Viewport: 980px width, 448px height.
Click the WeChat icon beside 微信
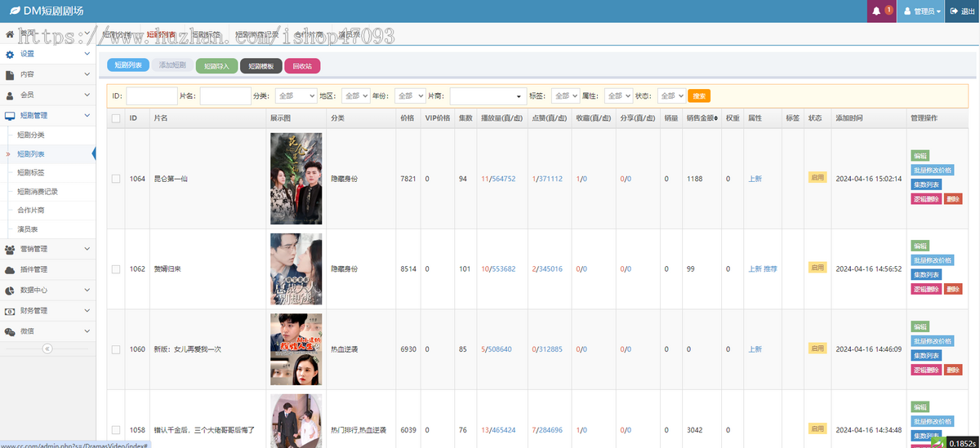coord(10,331)
